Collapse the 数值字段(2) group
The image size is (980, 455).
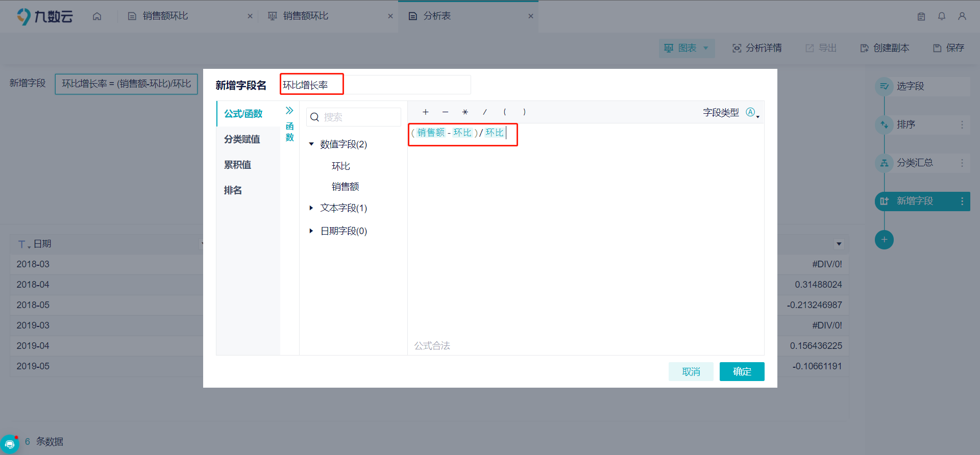(x=311, y=144)
